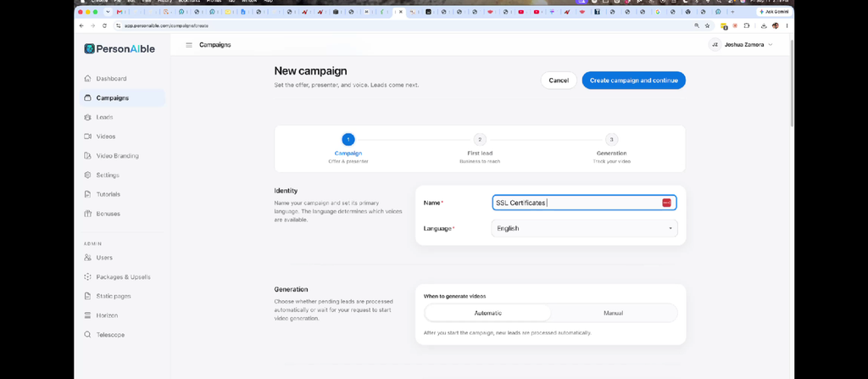The height and width of the screenshot is (379, 868).
Task: Click the Identity section heading
Action: [286, 191]
